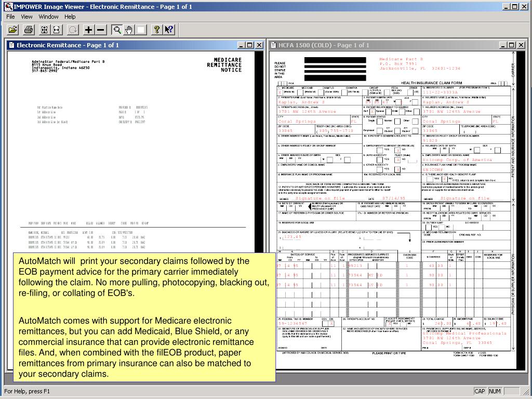Click the IMPOWER application title bar icon
The height and width of the screenshot is (399, 532).
point(8,6)
